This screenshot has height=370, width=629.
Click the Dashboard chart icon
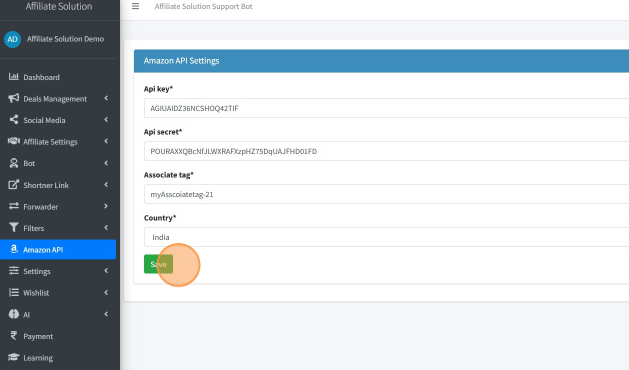click(x=14, y=76)
